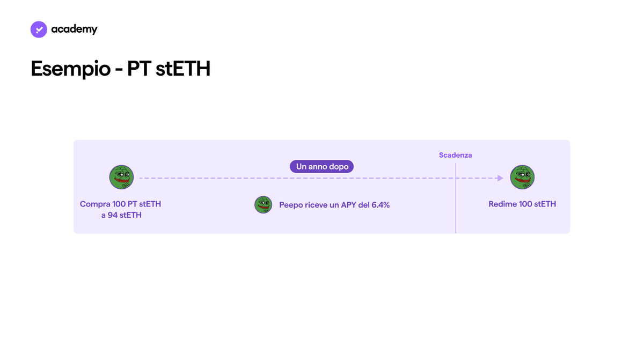Select stETH in the slide title
This screenshot has height=362, width=644.
(186, 69)
